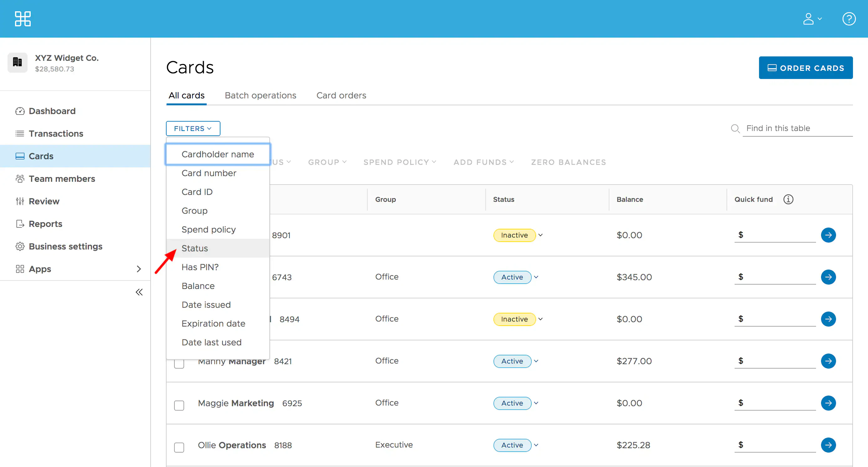Click fund arrow for card 8901
The image size is (868, 467).
tap(828, 235)
